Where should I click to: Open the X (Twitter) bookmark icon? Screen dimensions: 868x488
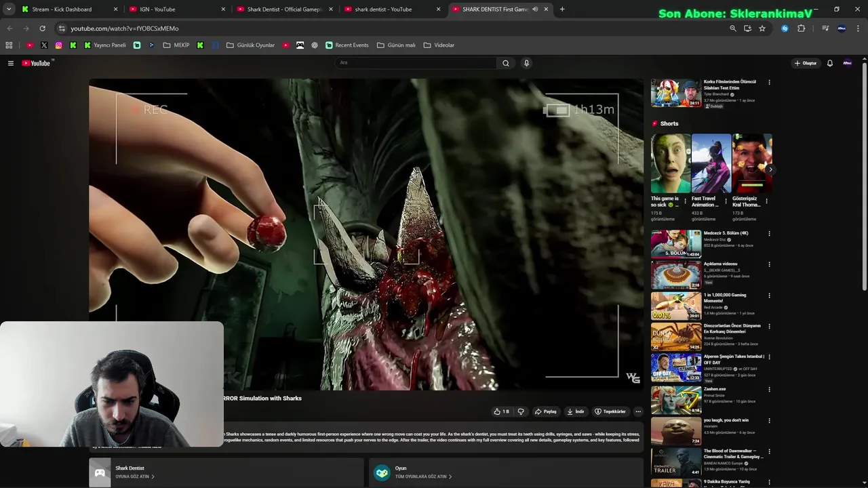(x=44, y=45)
